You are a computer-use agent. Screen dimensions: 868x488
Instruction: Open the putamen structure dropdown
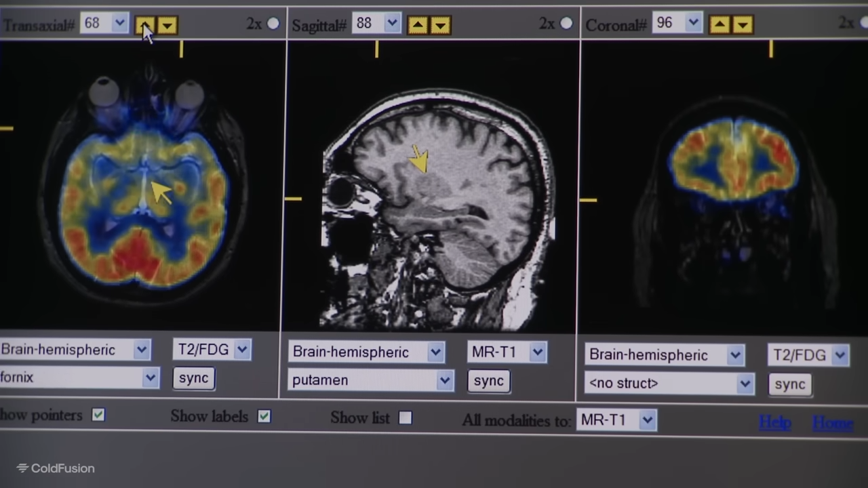(x=444, y=380)
